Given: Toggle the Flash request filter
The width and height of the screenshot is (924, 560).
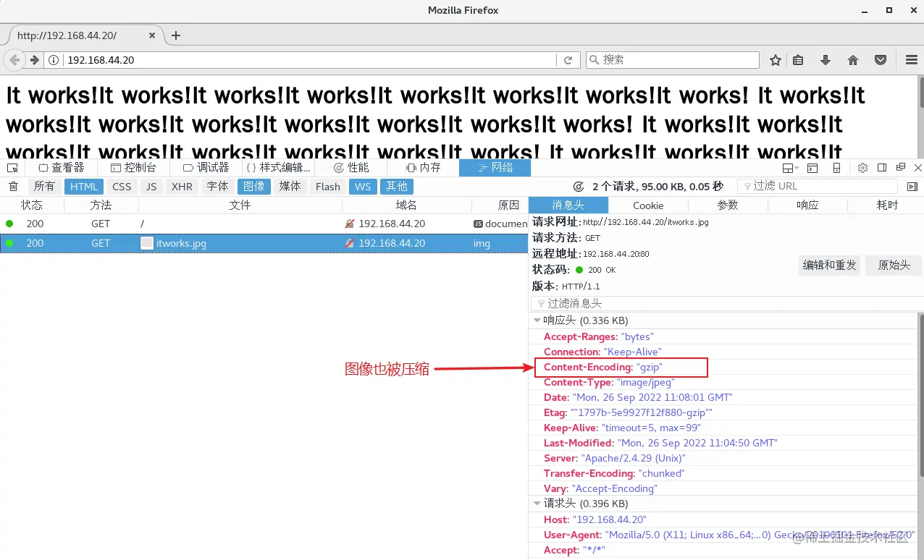Looking at the screenshot, I should tap(328, 186).
